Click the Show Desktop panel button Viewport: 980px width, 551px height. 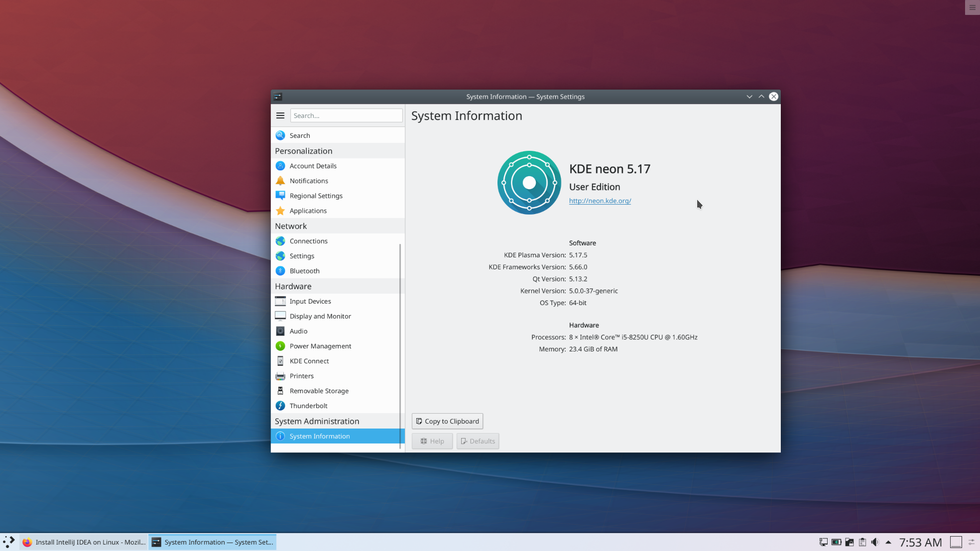[956, 542]
